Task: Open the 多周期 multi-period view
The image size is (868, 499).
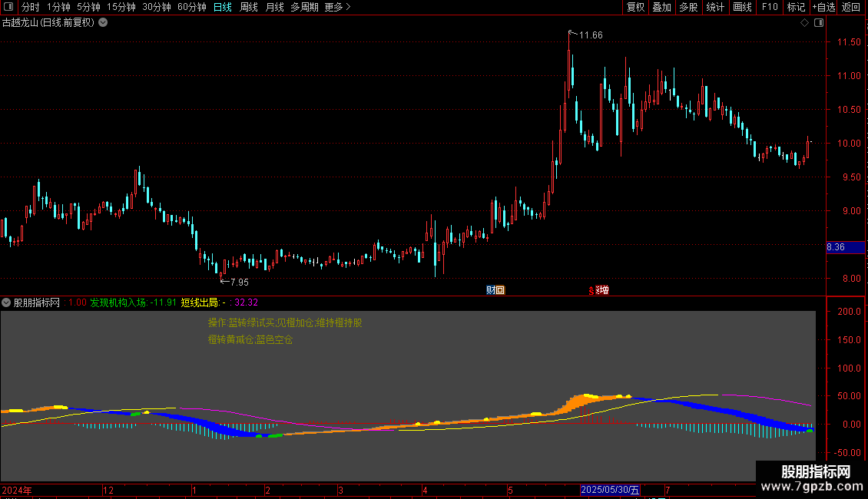Action: (304, 7)
